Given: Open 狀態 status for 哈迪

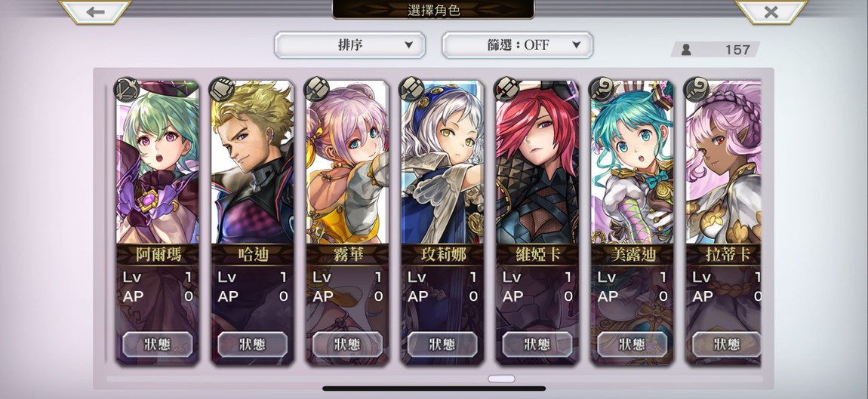Looking at the screenshot, I should point(252,344).
